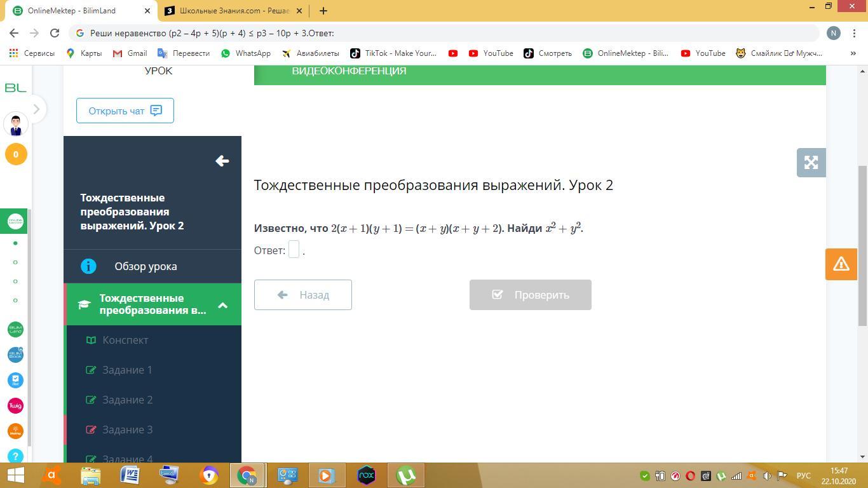
Task: Open the Смайлик bookmark
Action: 779,53
